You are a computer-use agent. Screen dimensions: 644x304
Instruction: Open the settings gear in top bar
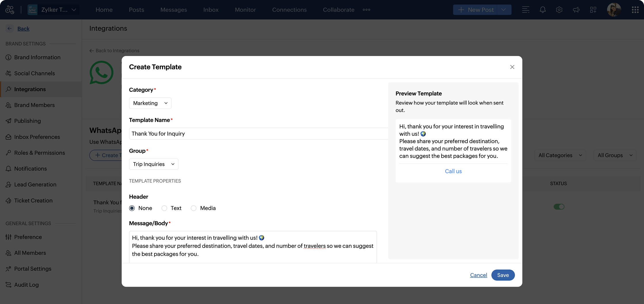tap(559, 9)
